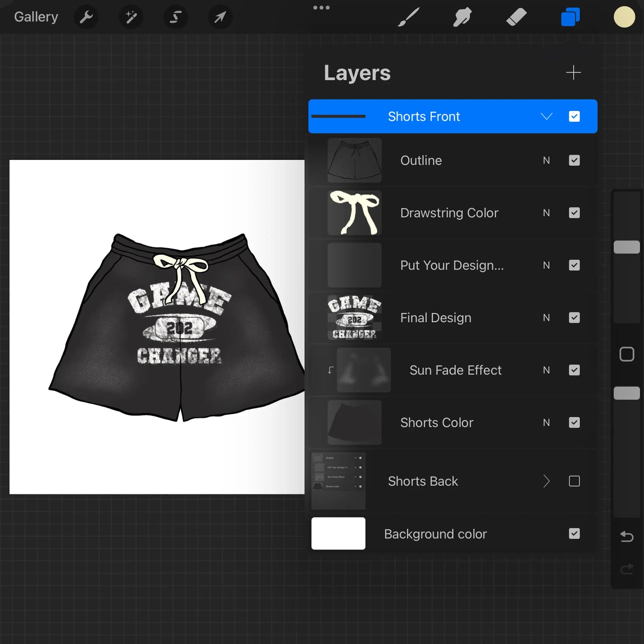
Task: Select the Selection tool
Action: pyautogui.click(x=175, y=17)
